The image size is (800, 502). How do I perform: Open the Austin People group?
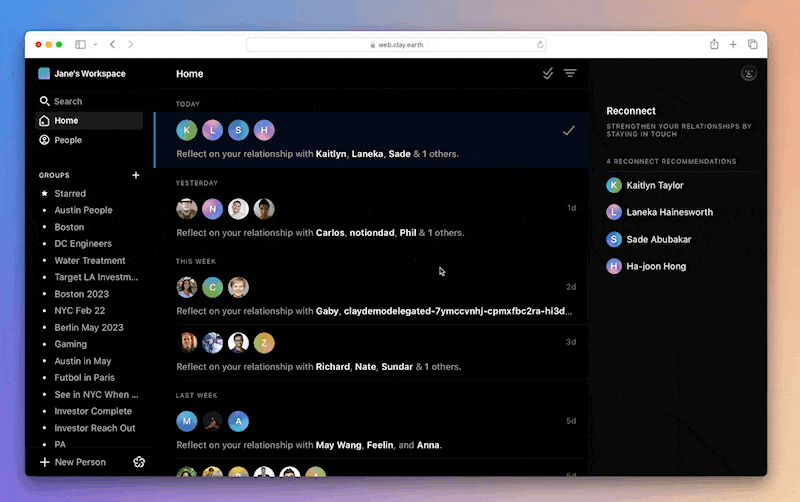(x=83, y=210)
